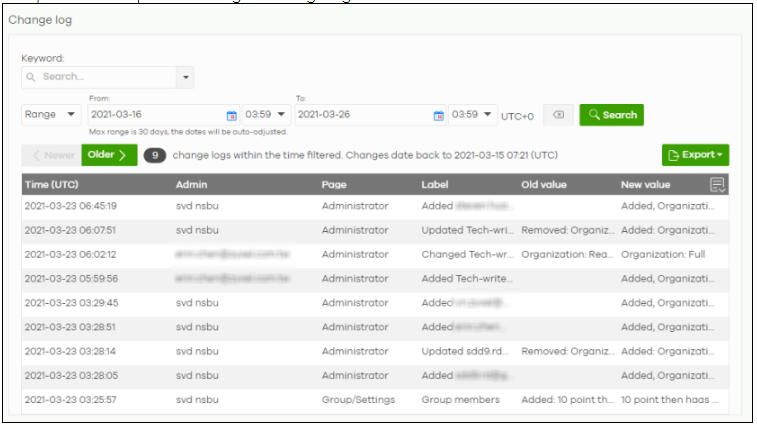
Task: Open the column settings icon in table header
Action: 716,185
